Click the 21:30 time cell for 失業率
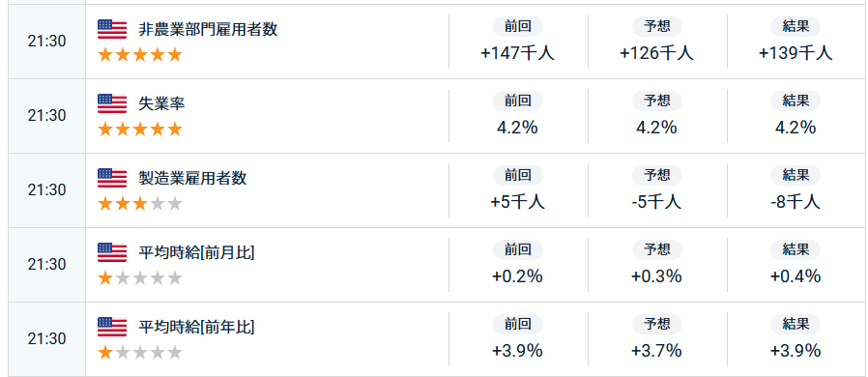This screenshot has height=377, width=868. coord(47,116)
